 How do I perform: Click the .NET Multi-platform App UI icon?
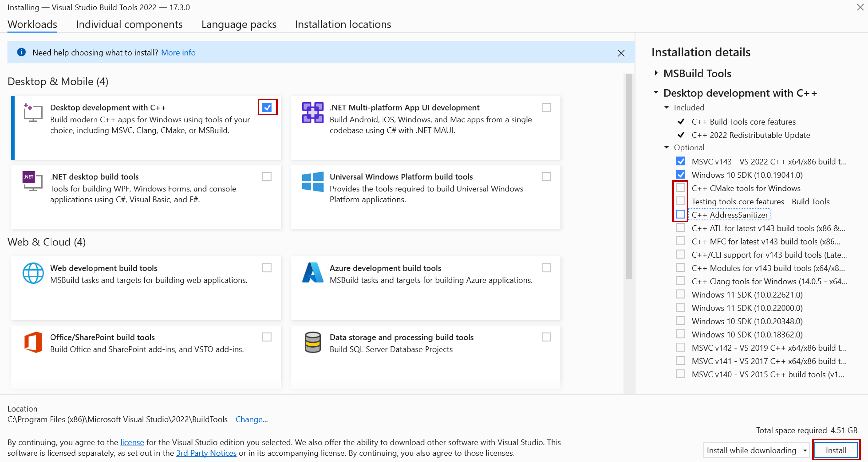(312, 113)
